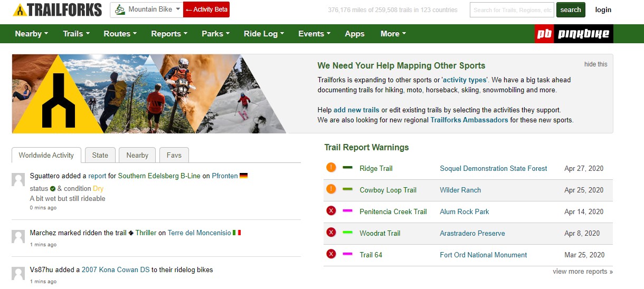
Task: Click the Ridge Trail dark green color bar
Action: tap(347, 168)
